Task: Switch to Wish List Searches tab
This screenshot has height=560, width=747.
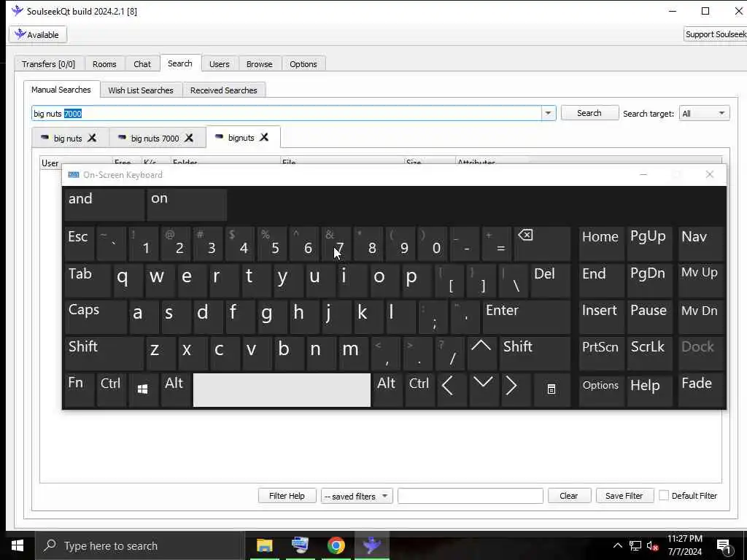Action: pos(141,90)
